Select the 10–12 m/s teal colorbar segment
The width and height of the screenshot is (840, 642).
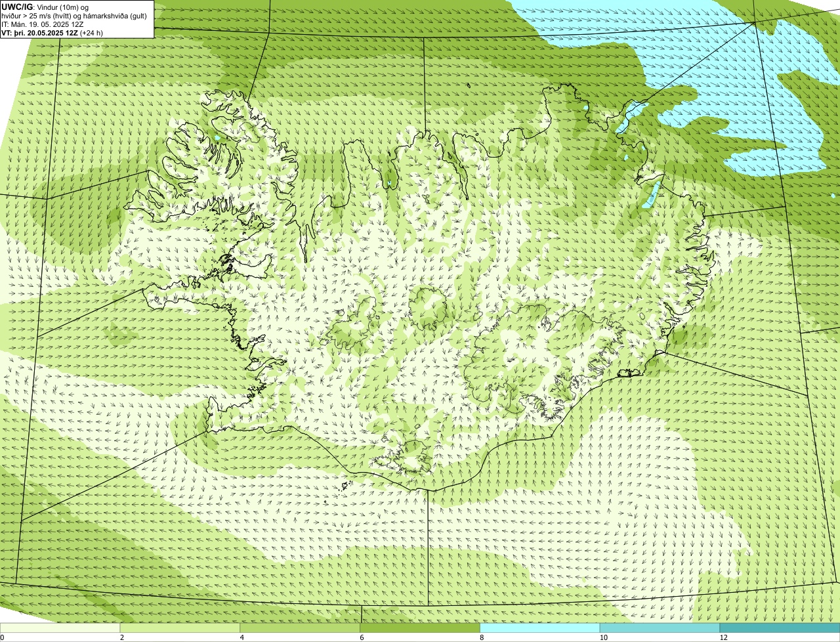[x=660, y=628]
